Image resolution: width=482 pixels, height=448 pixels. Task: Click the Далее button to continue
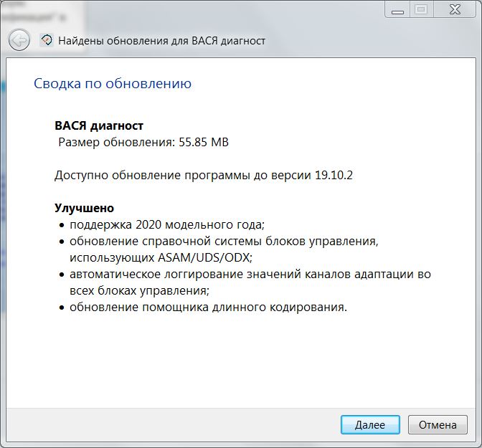point(370,424)
